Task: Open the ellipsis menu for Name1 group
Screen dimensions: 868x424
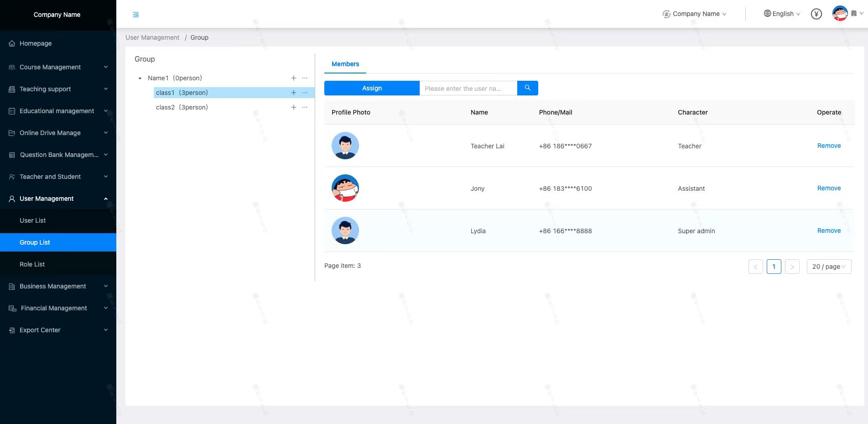Action: coord(305,78)
